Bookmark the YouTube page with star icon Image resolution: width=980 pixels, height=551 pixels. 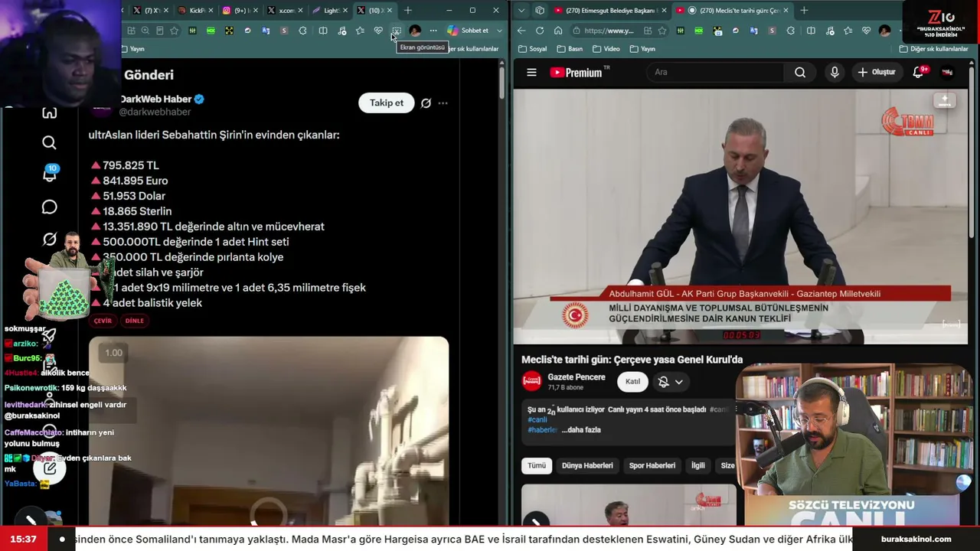[x=662, y=31]
